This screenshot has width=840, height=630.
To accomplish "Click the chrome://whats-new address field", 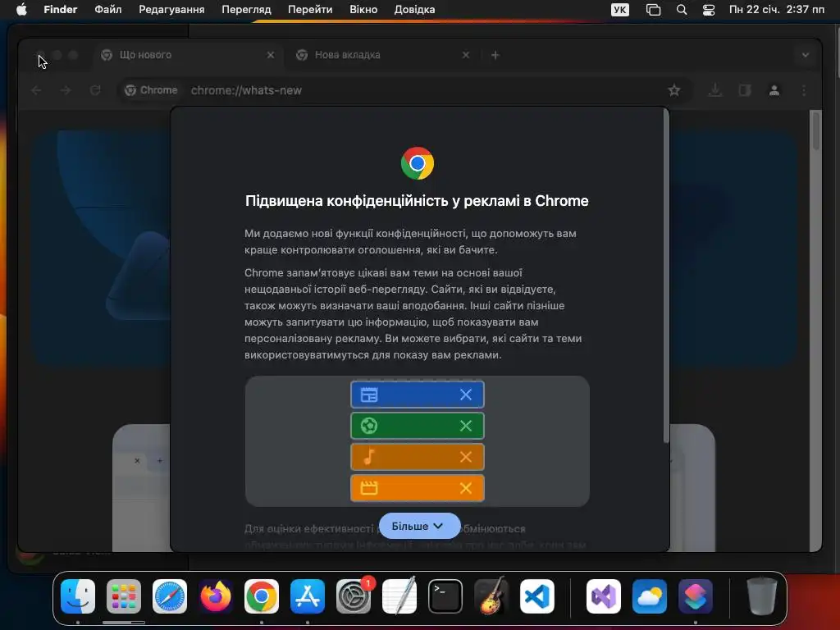I will (x=404, y=90).
